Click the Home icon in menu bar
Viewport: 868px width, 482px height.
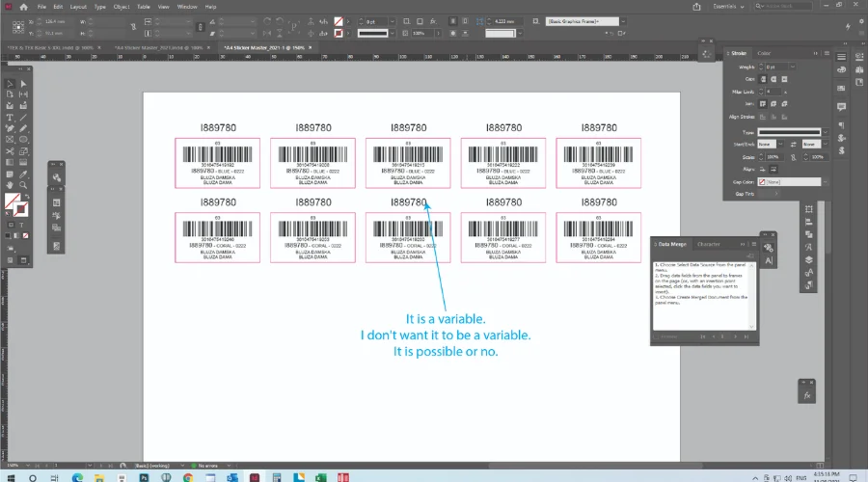23,7
